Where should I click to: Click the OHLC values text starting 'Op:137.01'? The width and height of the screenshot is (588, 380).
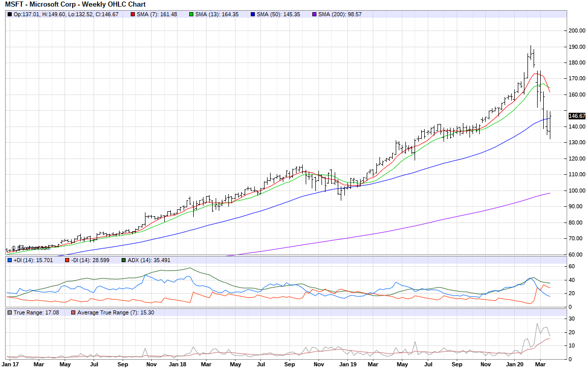(66, 15)
